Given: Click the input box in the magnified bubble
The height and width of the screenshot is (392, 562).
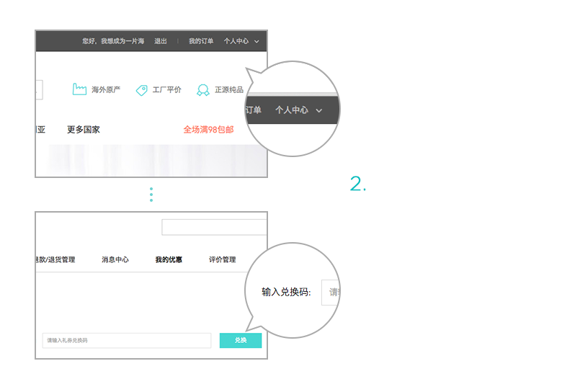Looking at the screenshot, I should coord(331,293).
